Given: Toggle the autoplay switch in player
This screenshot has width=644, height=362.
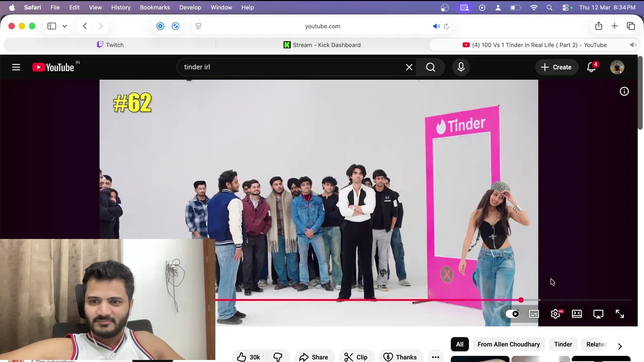Looking at the screenshot, I should 512,314.
